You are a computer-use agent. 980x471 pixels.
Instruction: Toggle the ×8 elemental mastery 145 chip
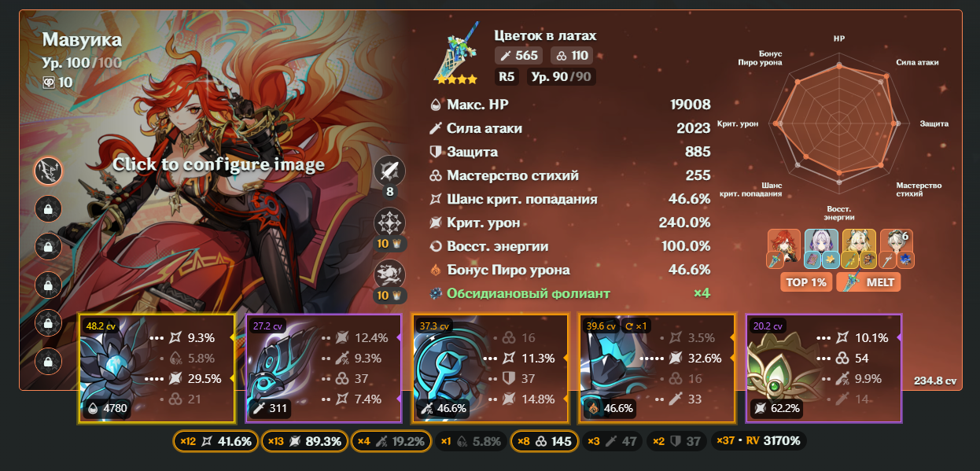[x=544, y=442]
